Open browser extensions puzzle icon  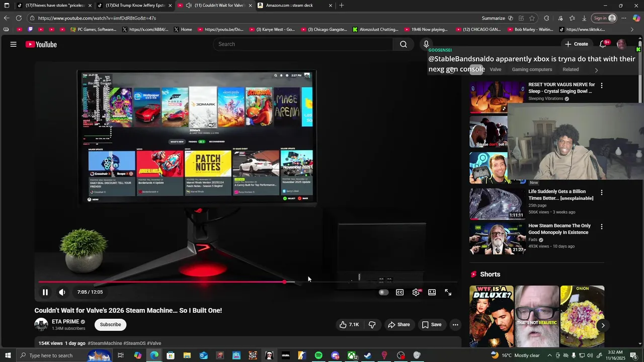(546, 18)
